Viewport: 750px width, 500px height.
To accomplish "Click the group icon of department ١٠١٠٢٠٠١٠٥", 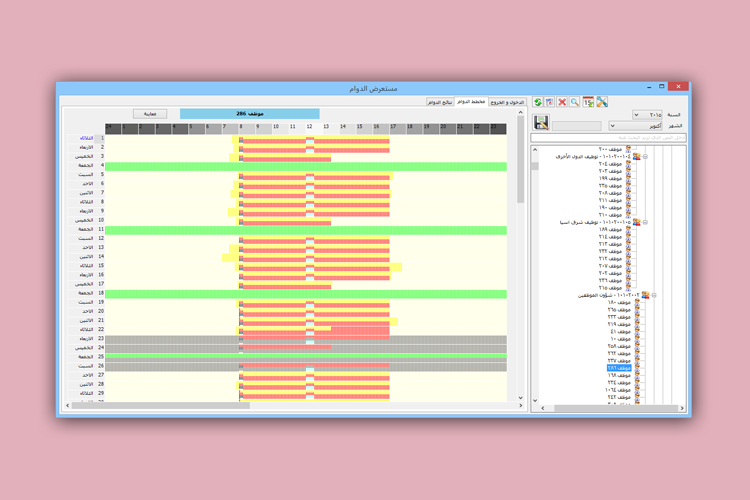I will (x=637, y=222).
